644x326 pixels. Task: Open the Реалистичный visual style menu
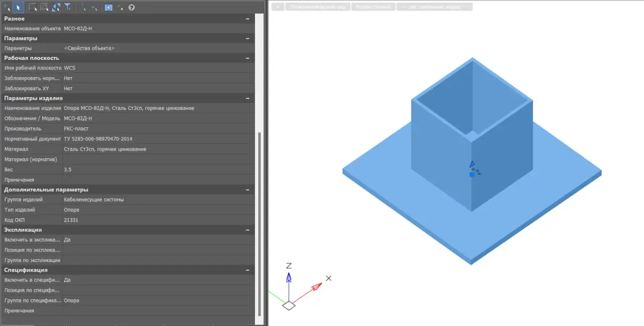click(373, 7)
